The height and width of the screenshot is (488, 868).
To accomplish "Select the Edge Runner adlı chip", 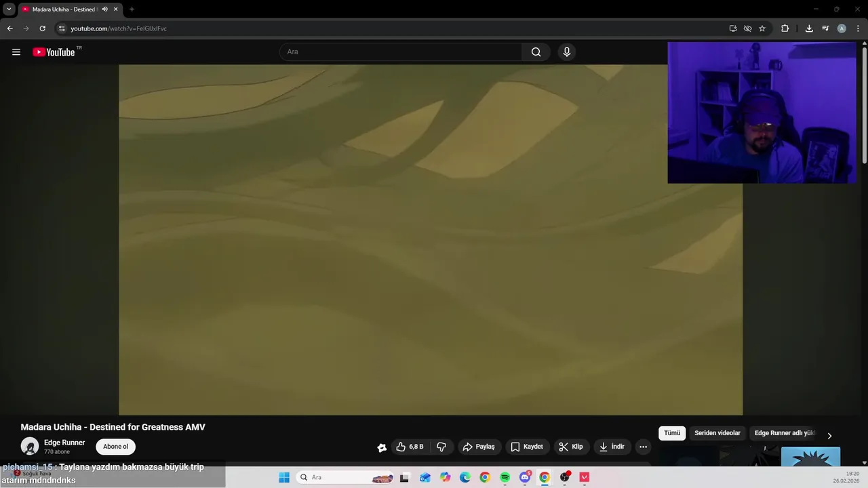I will 785,433.
